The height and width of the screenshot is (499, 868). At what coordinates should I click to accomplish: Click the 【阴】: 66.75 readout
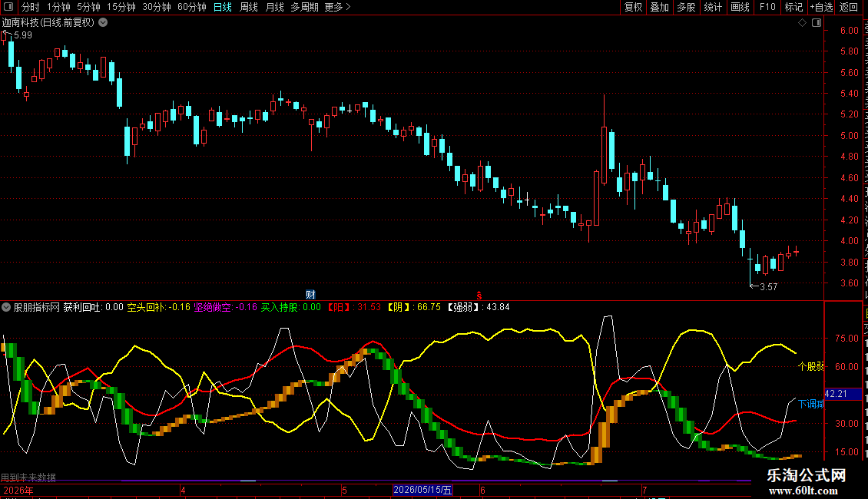pyautogui.click(x=413, y=307)
